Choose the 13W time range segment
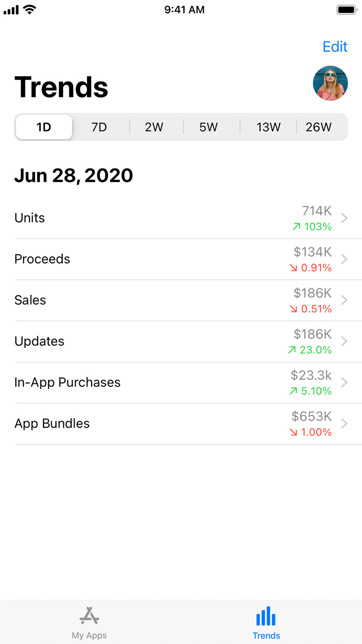Viewport: 362px width, 644px height. (x=268, y=127)
